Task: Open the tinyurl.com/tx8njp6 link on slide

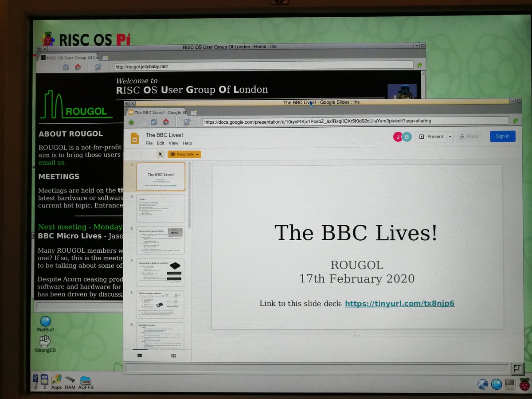Action: pyautogui.click(x=399, y=304)
